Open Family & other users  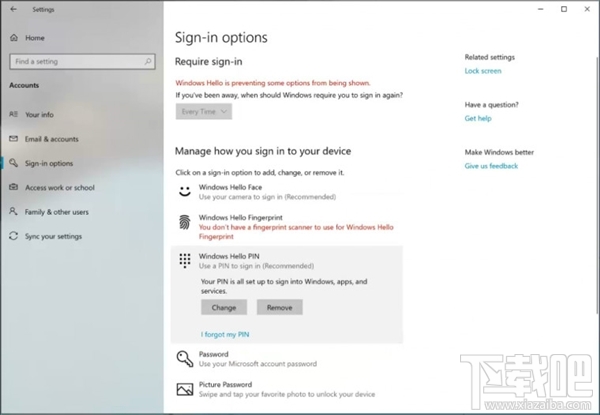57,212
